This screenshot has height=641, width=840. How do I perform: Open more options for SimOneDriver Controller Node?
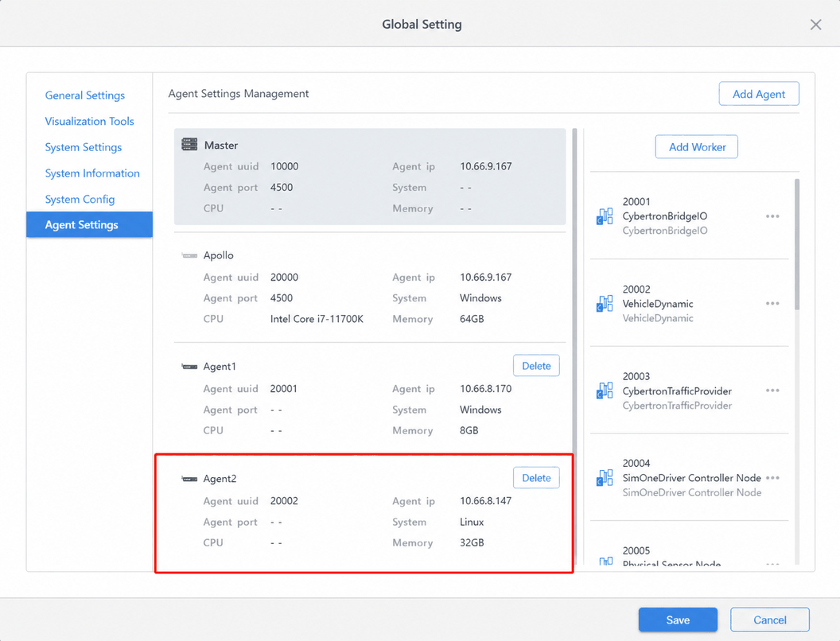[772, 478]
